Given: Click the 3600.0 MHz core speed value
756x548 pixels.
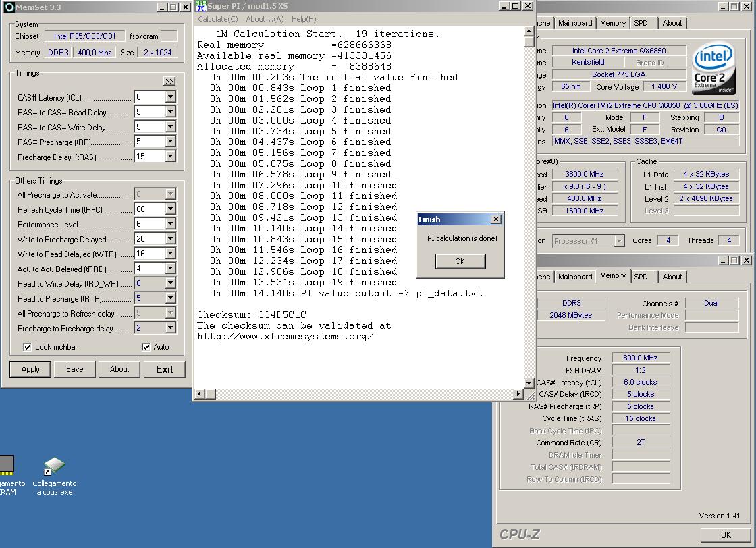Looking at the screenshot, I should (585, 175).
